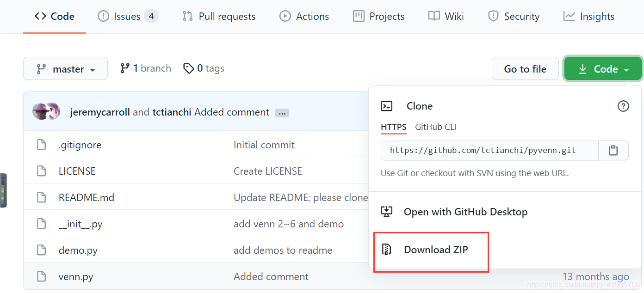Click the LICENSE file icon
644x293 pixels.
42,171
